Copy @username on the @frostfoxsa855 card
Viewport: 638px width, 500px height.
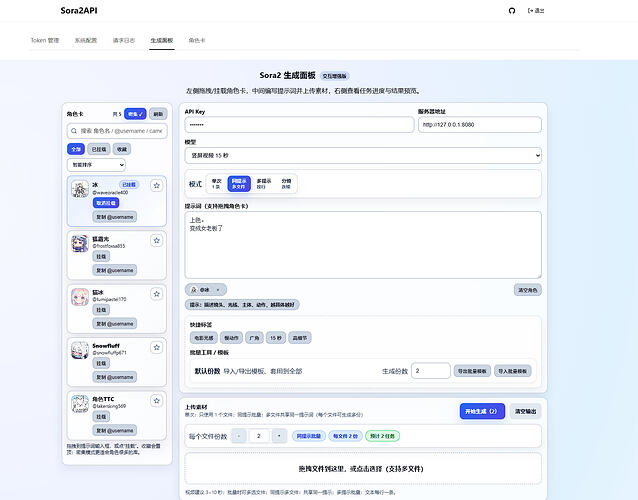click(115, 270)
